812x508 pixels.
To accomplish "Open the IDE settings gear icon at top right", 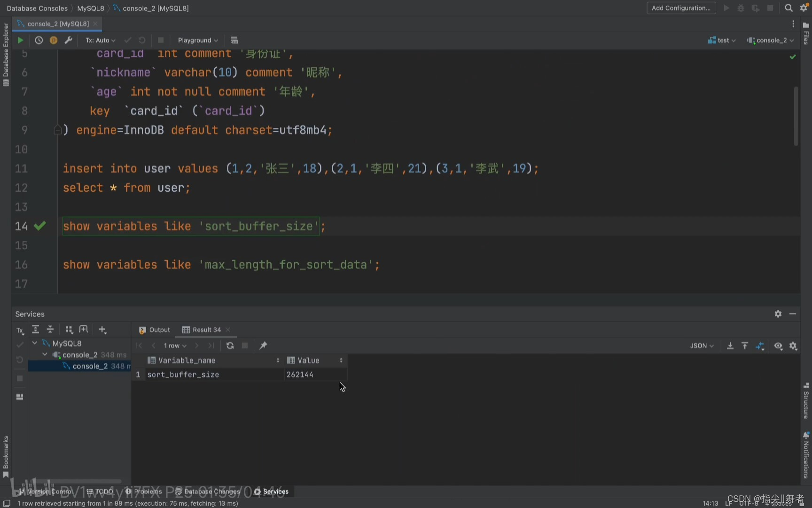I will 804,8.
